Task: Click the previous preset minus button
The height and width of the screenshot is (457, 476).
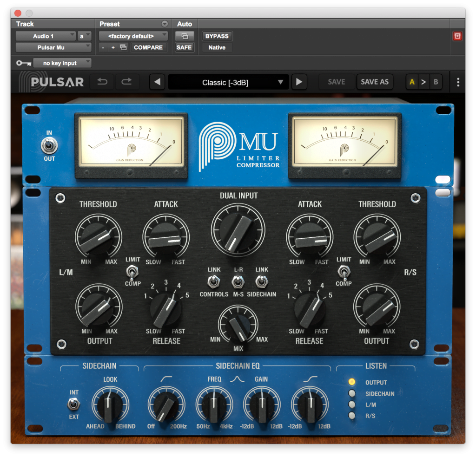Action: pyautogui.click(x=103, y=47)
